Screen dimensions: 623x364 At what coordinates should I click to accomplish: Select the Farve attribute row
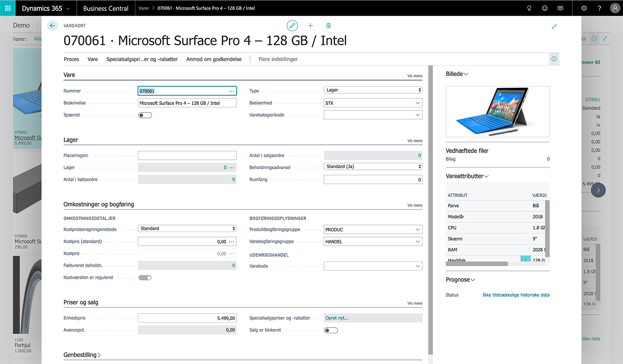(495, 206)
